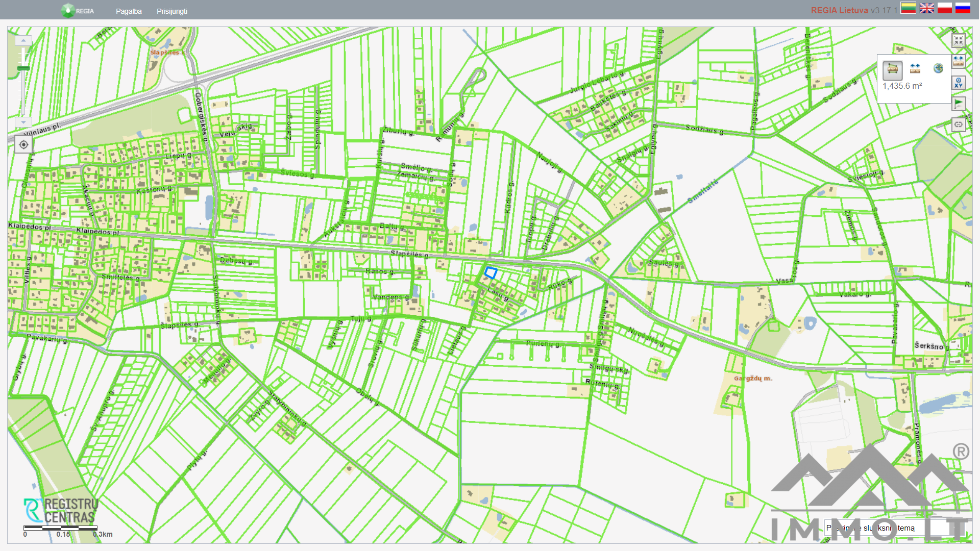This screenshot has height=551, width=980.
Task: Locate my position with the target icon
Action: [23, 145]
